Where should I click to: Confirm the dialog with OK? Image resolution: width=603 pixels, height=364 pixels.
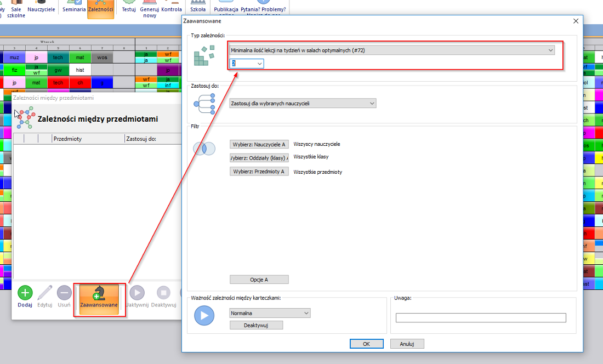pos(366,344)
